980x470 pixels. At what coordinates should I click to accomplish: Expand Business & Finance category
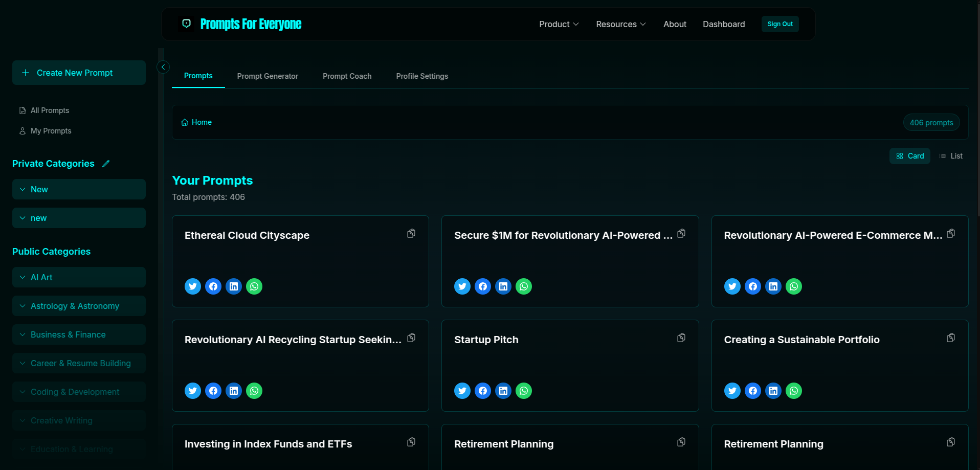click(x=79, y=334)
